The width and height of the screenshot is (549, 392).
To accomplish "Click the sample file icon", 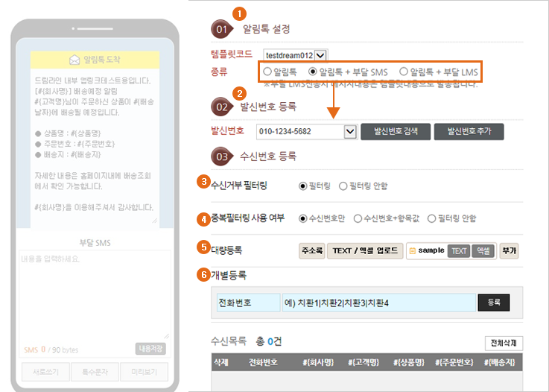I will coord(413,251).
